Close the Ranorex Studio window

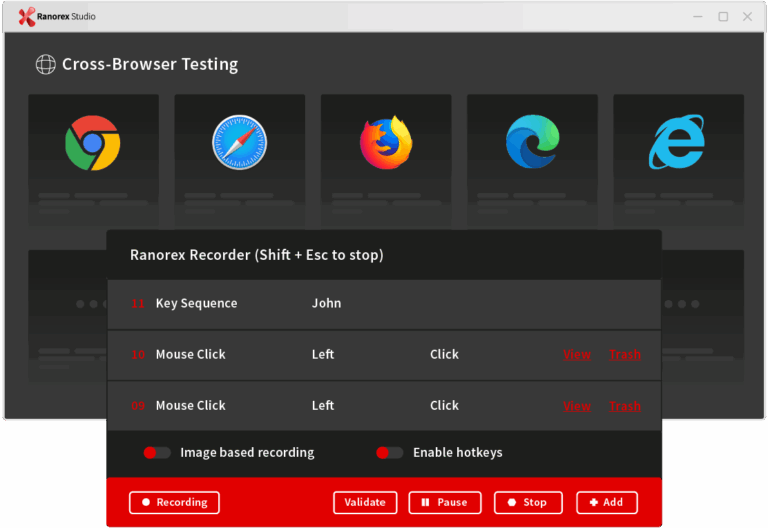747,17
